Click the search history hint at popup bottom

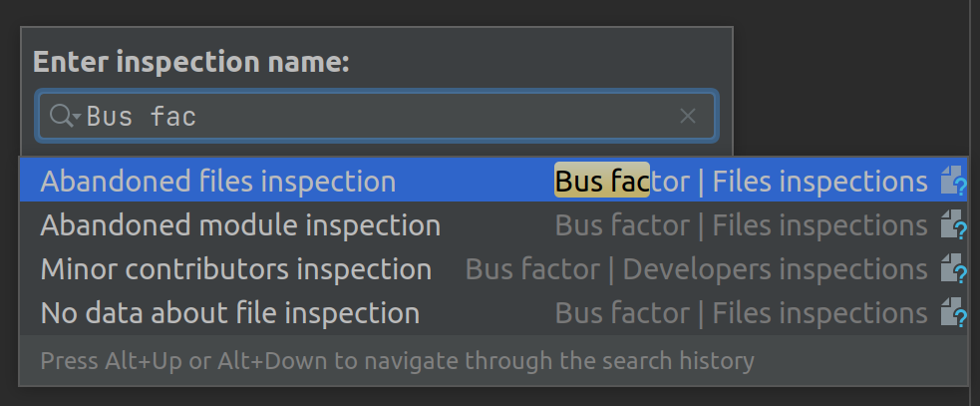pyautogui.click(x=397, y=360)
